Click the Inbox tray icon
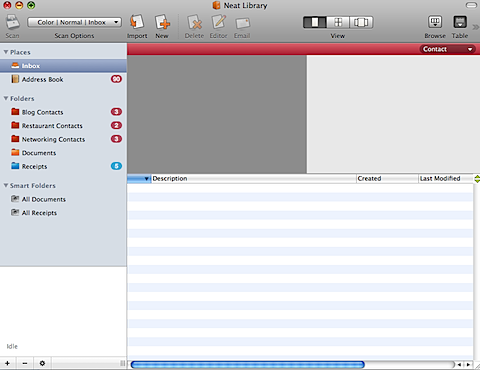This screenshot has height=370, width=480. [15, 65]
